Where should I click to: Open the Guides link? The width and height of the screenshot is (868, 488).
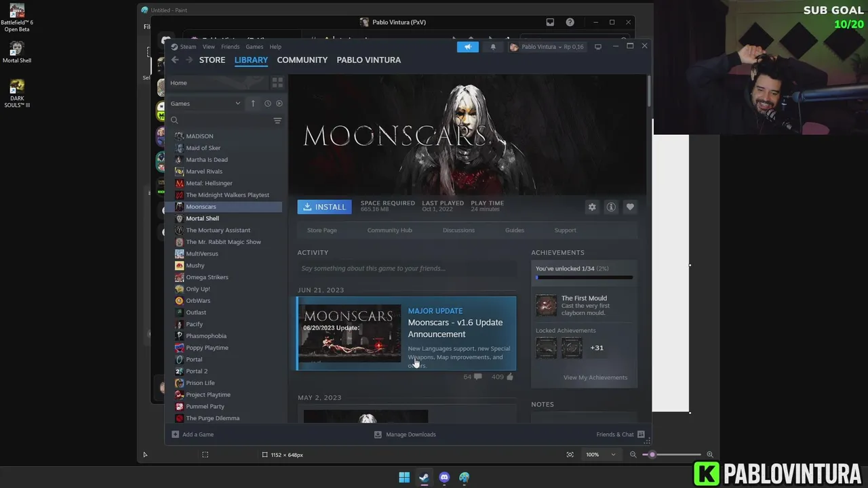pos(515,230)
